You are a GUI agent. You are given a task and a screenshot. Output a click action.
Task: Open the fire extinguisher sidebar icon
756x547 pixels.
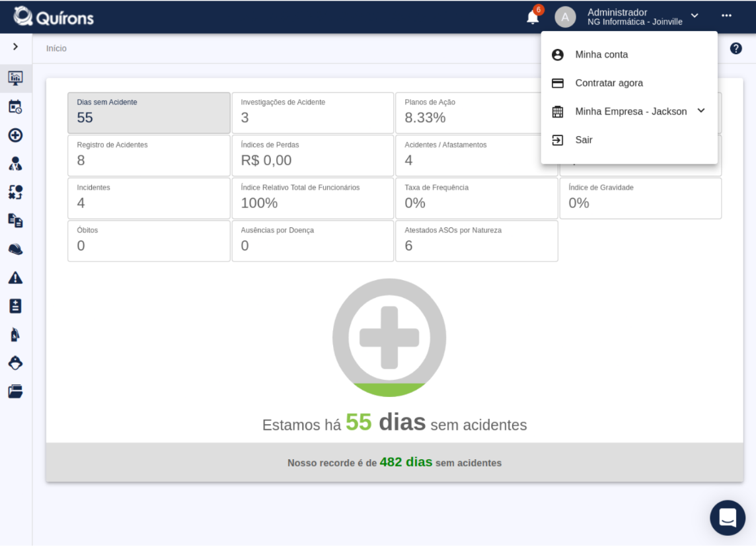[x=15, y=334]
